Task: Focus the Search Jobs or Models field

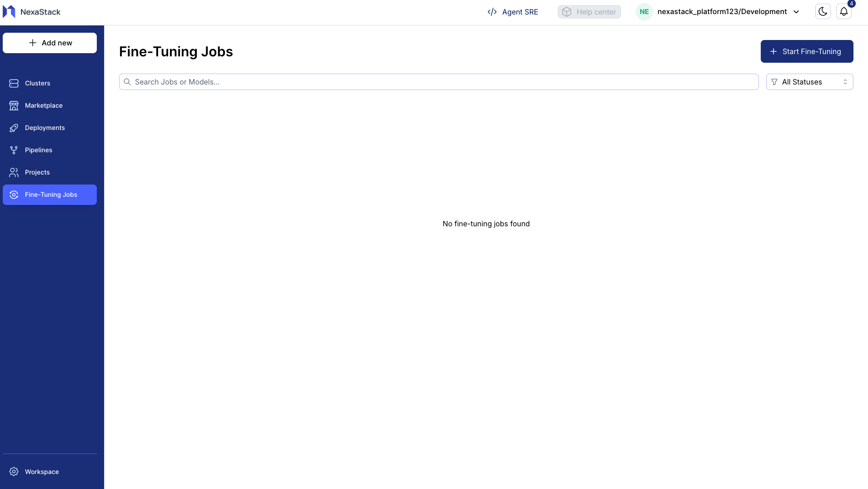Action: (x=439, y=82)
